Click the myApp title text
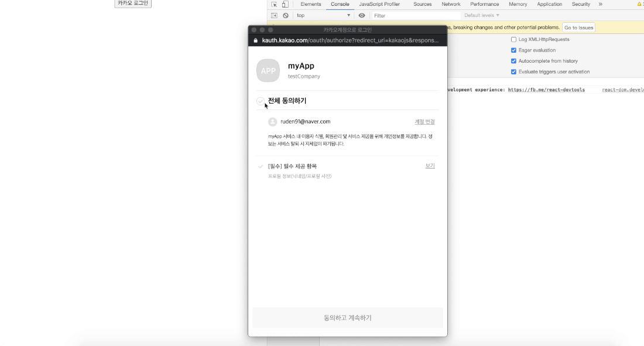644x346 pixels. click(x=301, y=66)
